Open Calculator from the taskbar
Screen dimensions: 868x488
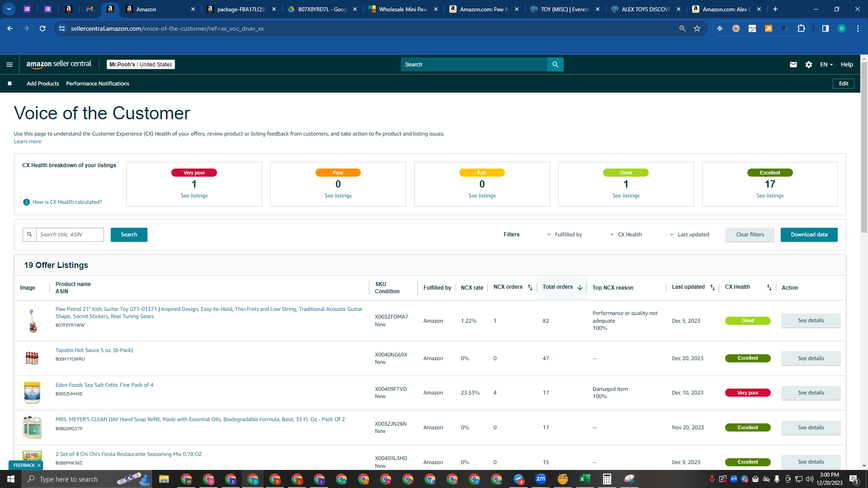pos(607,479)
